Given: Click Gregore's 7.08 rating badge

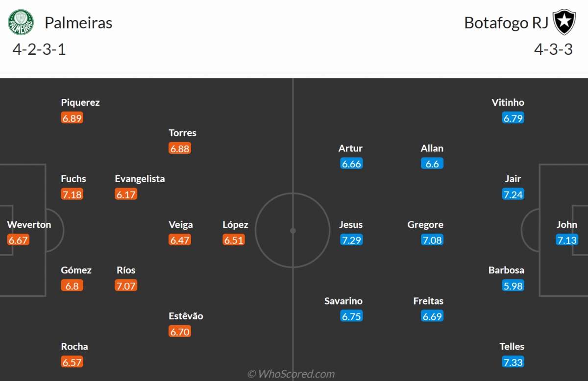Looking at the screenshot, I should [432, 240].
